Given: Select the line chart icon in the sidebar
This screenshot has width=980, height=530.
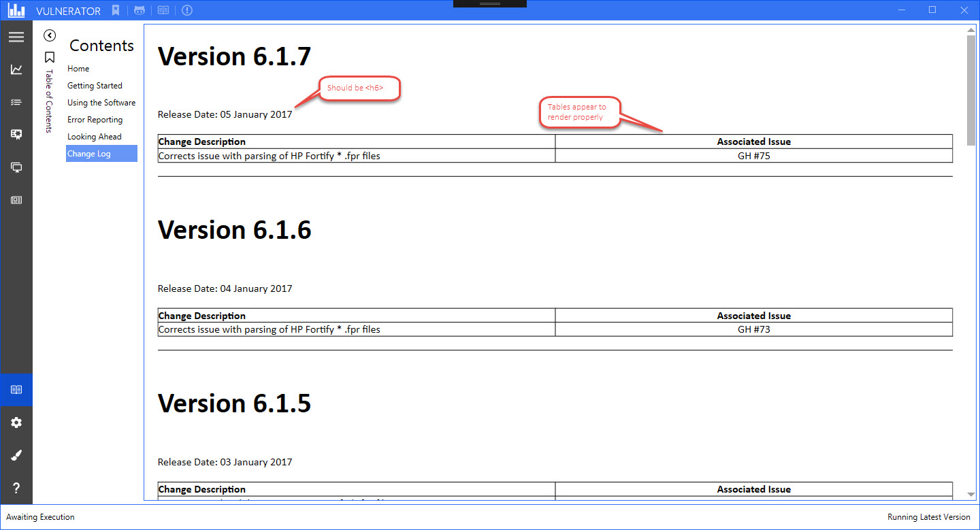Looking at the screenshot, I should [16, 69].
